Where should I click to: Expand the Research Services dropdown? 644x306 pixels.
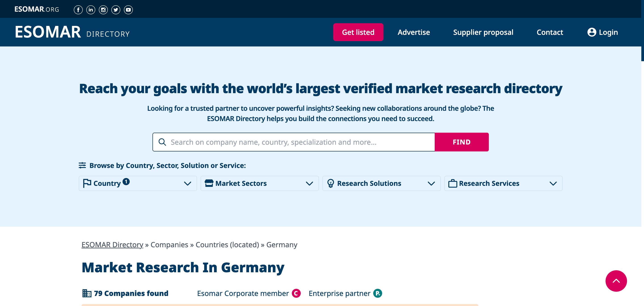(x=503, y=183)
